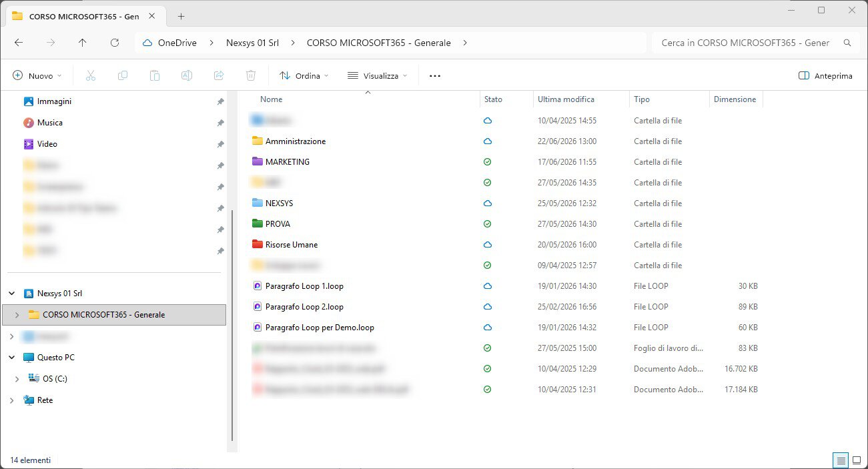The image size is (868, 469).
Task: Collapse the Nexsys 01 Srl tree node
Action: click(12, 294)
